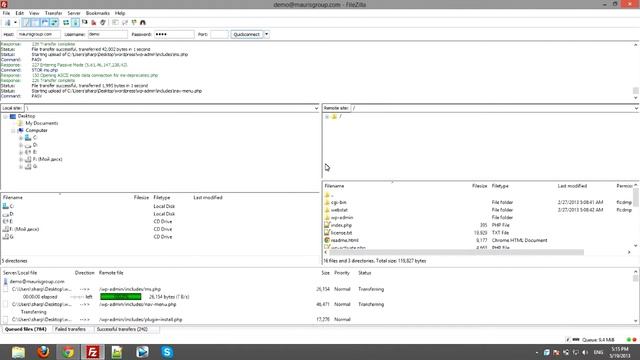Toggle directory comparison

(x=124, y=22)
